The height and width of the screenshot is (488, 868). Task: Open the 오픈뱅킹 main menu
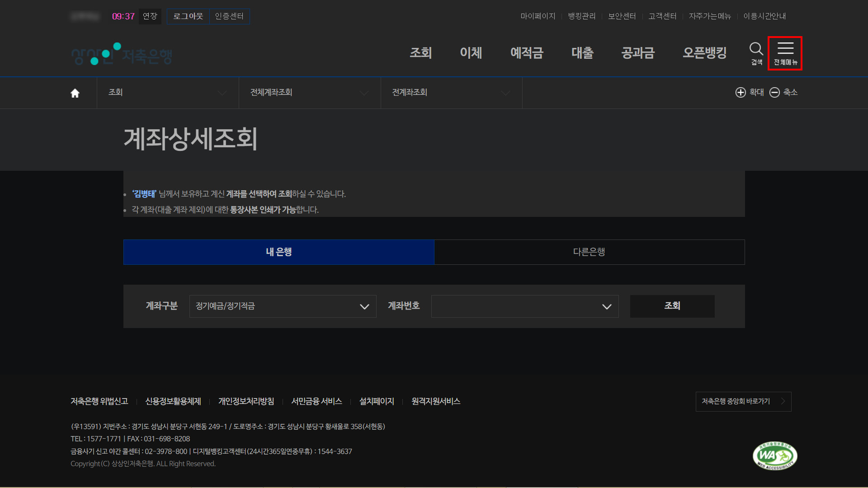coord(704,53)
